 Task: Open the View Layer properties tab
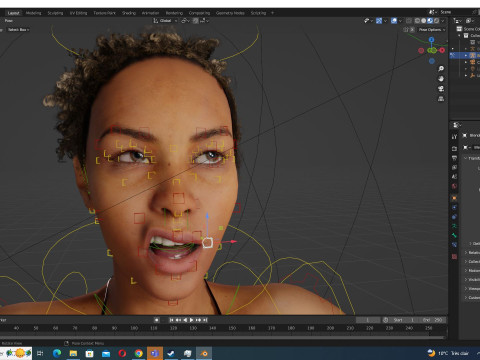[x=454, y=167]
